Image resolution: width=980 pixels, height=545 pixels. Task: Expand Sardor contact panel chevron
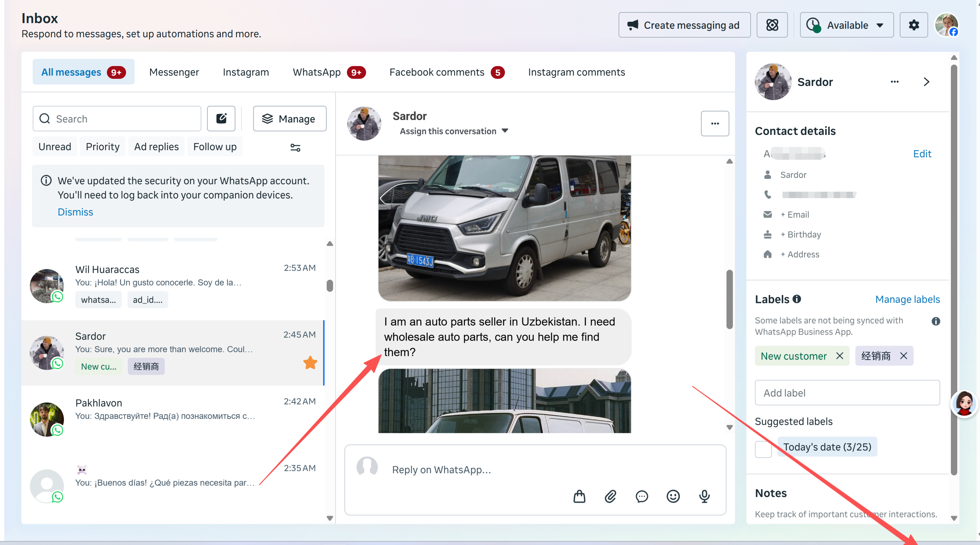pyautogui.click(x=926, y=82)
